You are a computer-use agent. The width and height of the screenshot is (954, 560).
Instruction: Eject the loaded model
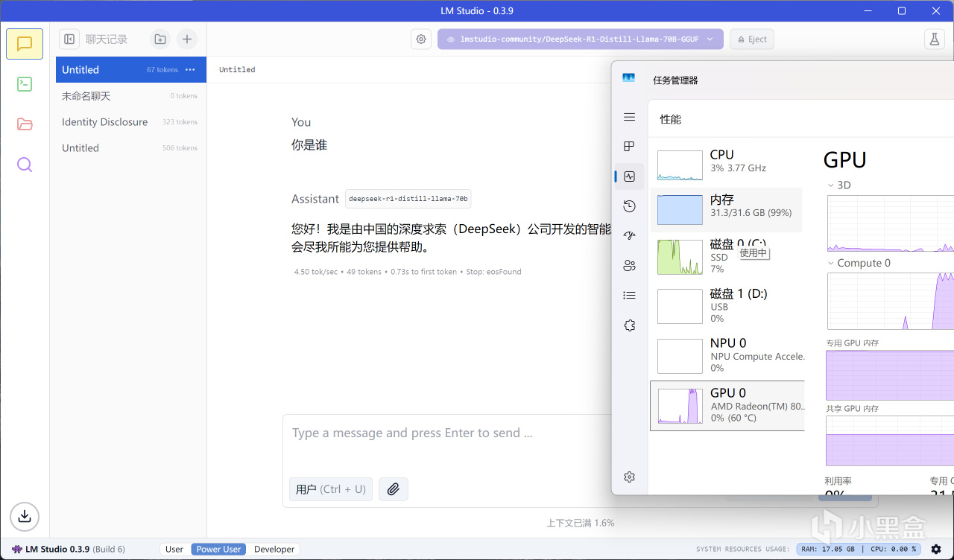pyautogui.click(x=752, y=39)
